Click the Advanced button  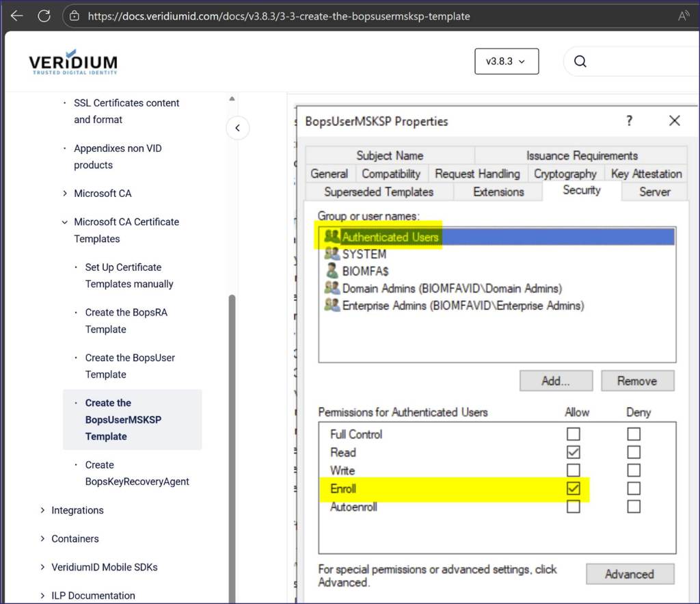click(629, 574)
